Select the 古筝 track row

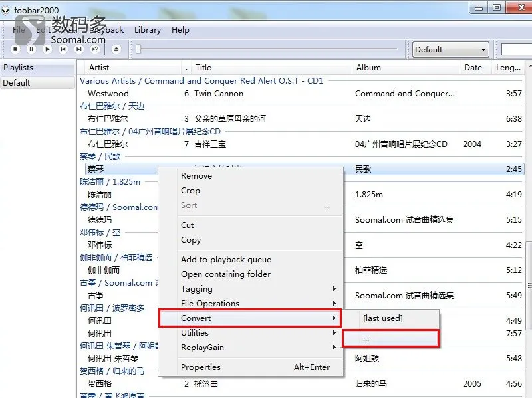[96, 295]
